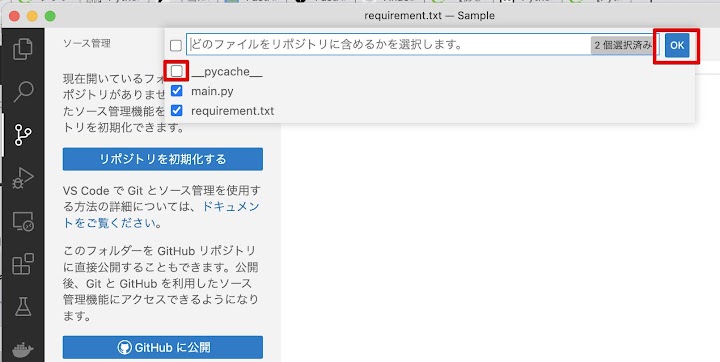
Task: Select the __pycache__ list entry text
Action: (227, 72)
